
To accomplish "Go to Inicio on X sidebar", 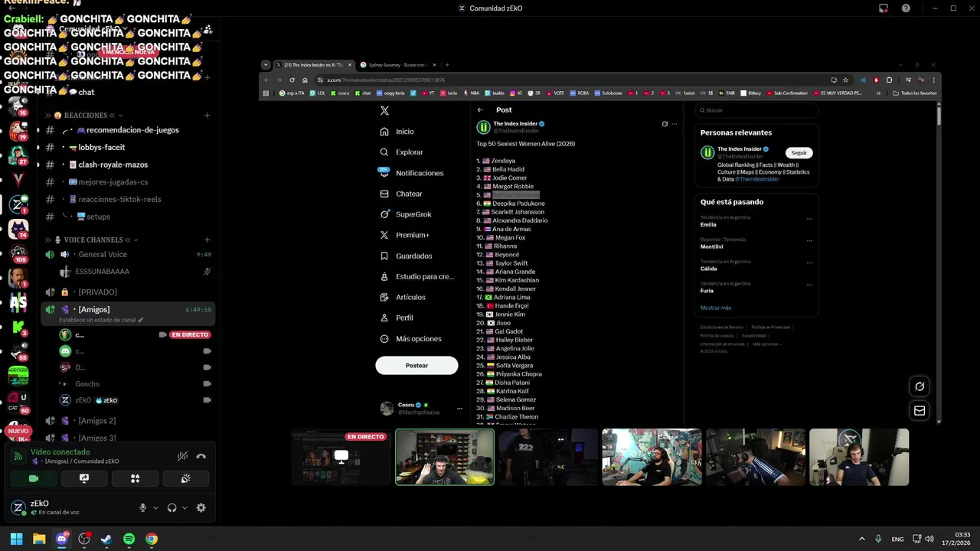I will pyautogui.click(x=397, y=132).
